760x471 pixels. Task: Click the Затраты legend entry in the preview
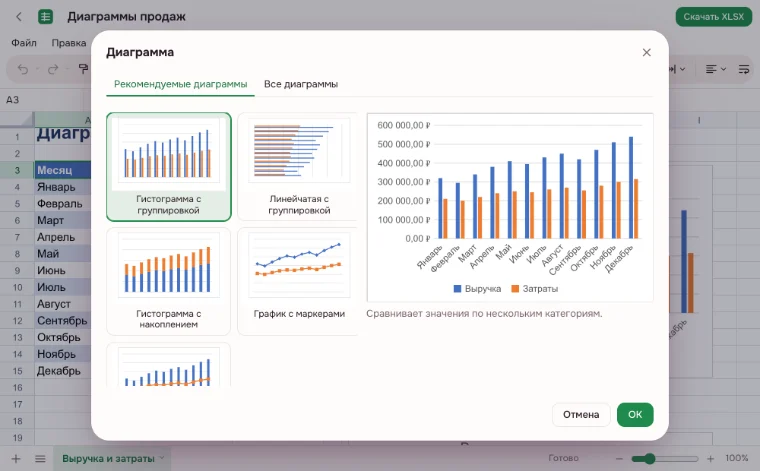coord(535,289)
